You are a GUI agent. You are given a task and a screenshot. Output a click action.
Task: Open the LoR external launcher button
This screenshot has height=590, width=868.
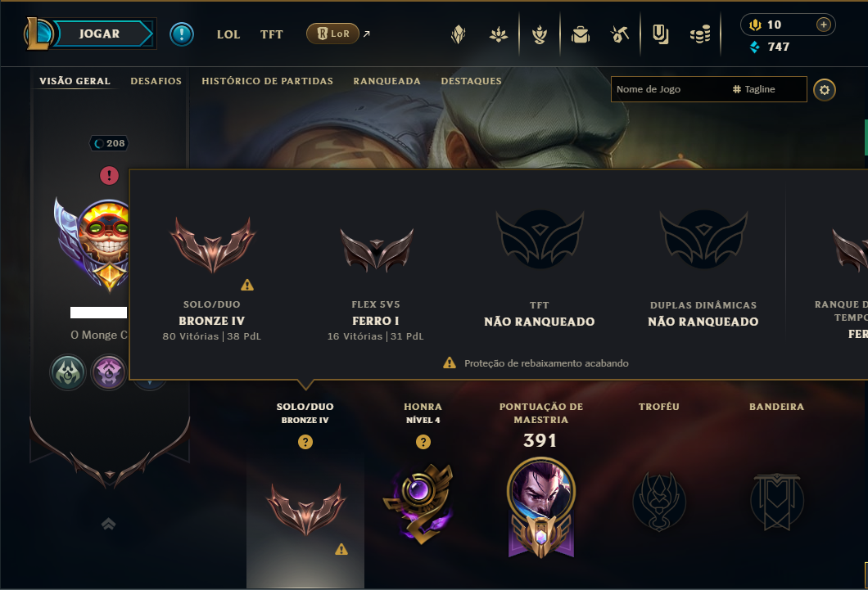click(332, 34)
